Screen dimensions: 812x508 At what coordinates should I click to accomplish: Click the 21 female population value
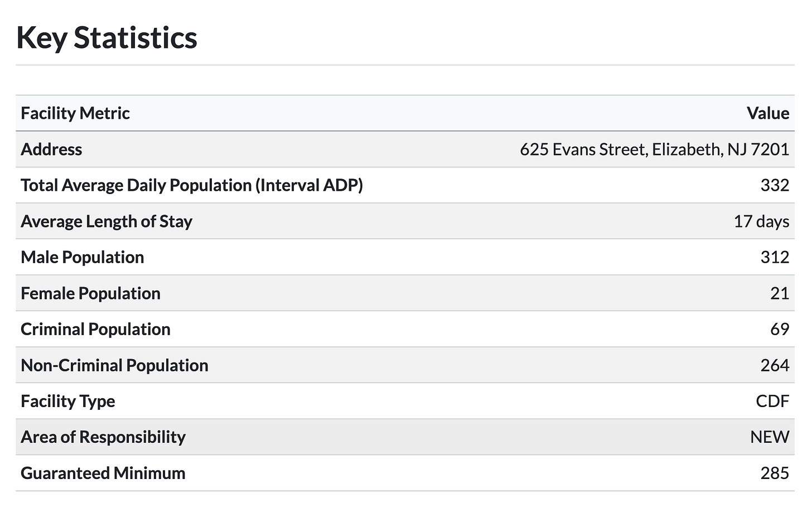pyautogui.click(x=779, y=293)
